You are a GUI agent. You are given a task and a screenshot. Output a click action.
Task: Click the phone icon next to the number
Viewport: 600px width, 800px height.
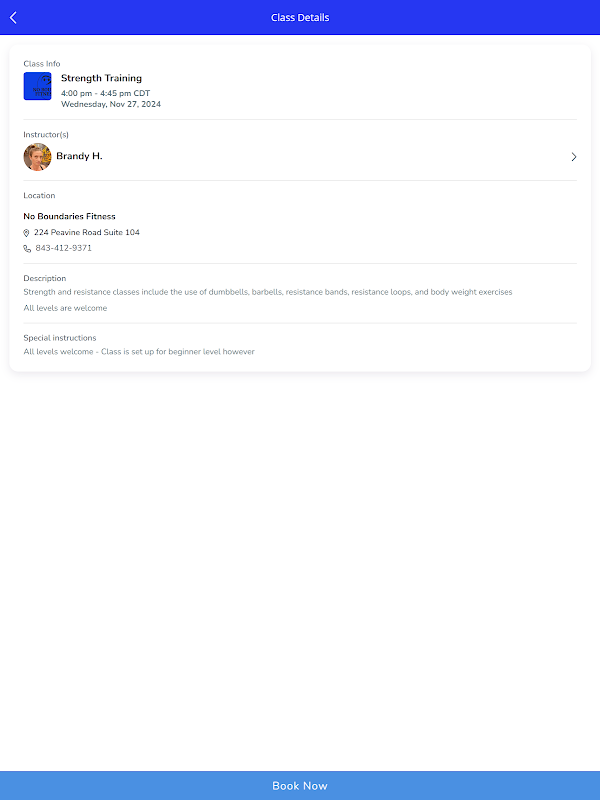tap(27, 248)
